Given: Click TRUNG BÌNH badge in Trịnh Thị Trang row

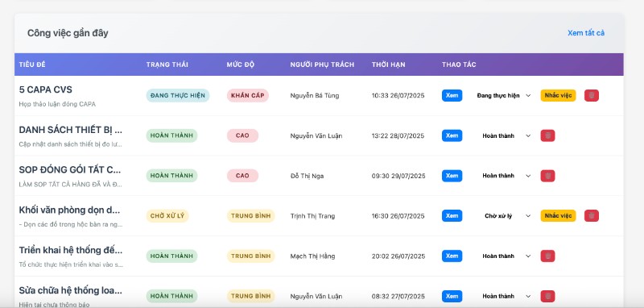Looking at the screenshot, I should (x=250, y=216).
